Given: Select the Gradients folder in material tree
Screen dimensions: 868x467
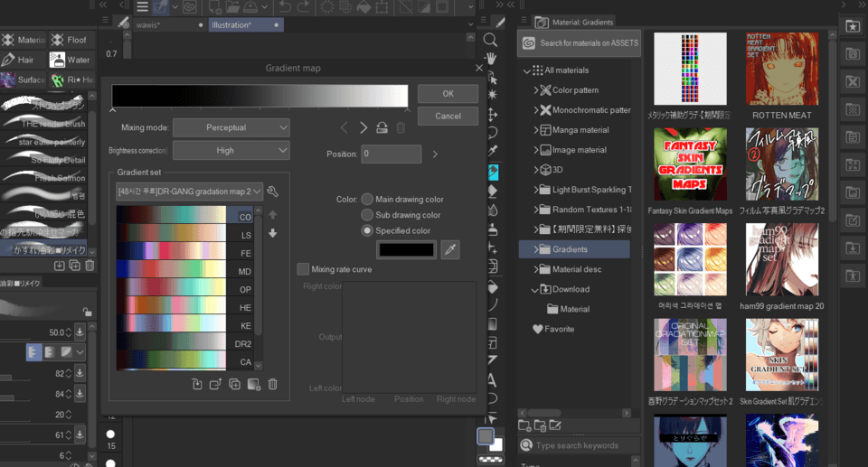Looking at the screenshot, I should tap(570, 249).
